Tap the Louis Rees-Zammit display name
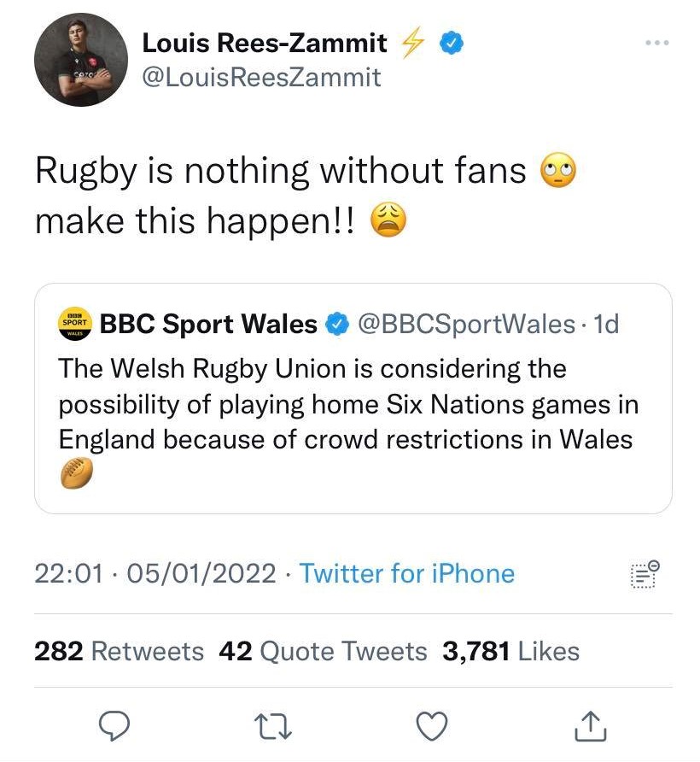Screen dimensions: 700x762 click(x=265, y=42)
